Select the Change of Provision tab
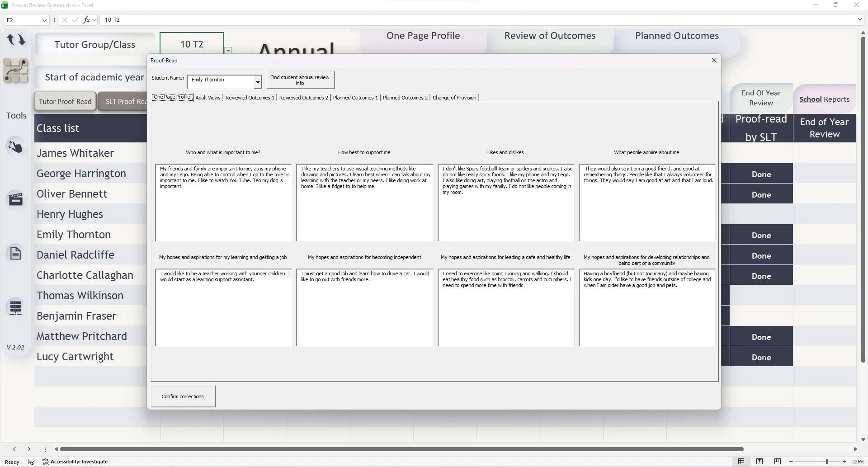The height and width of the screenshot is (467, 868). tap(454, 98)
